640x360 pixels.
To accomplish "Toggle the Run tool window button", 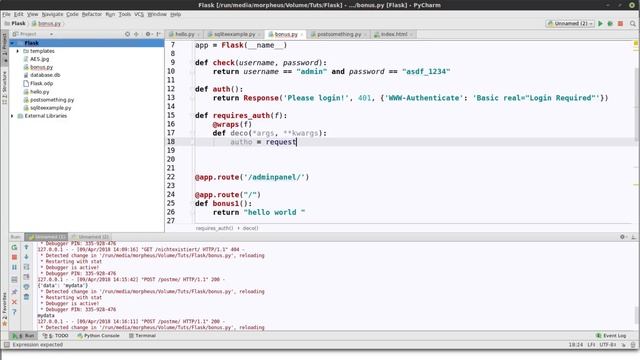I will tap(23, 336).
